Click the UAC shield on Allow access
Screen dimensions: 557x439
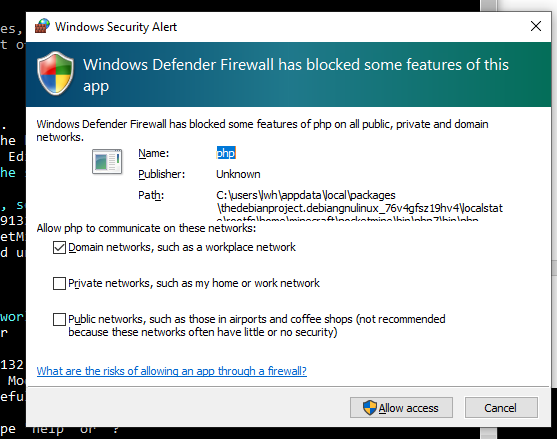coord(369,407)
